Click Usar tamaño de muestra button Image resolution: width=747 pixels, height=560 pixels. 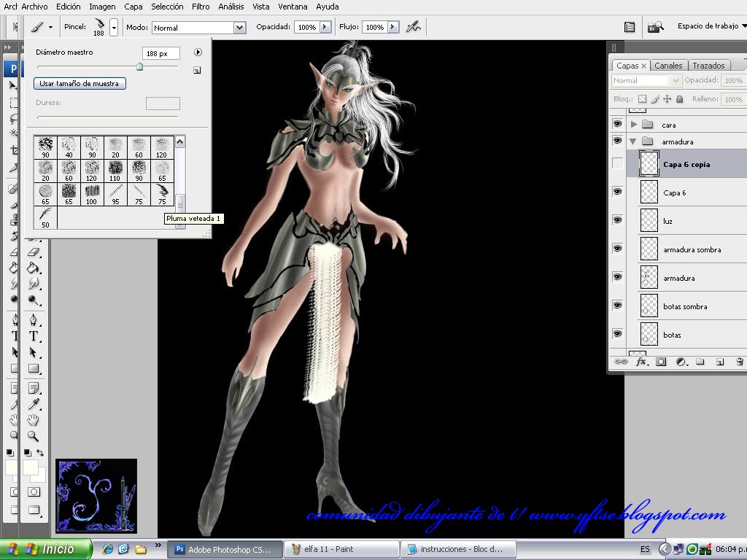pos(80,83)
